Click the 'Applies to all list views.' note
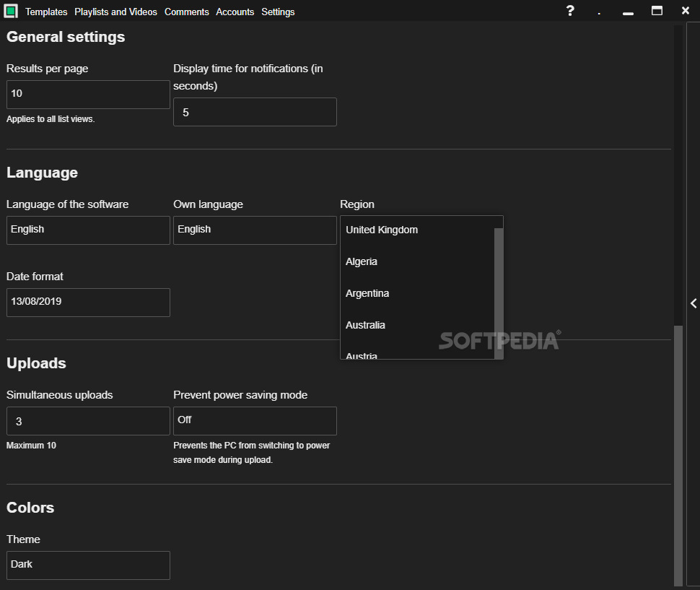The height and width of the screenshot is (590, 700). point(51,119)
